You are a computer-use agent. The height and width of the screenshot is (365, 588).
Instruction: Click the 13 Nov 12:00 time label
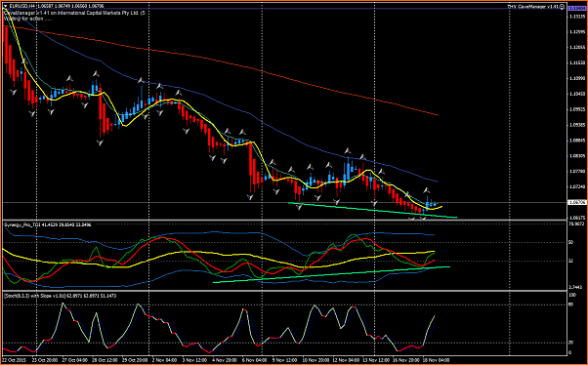375,360
